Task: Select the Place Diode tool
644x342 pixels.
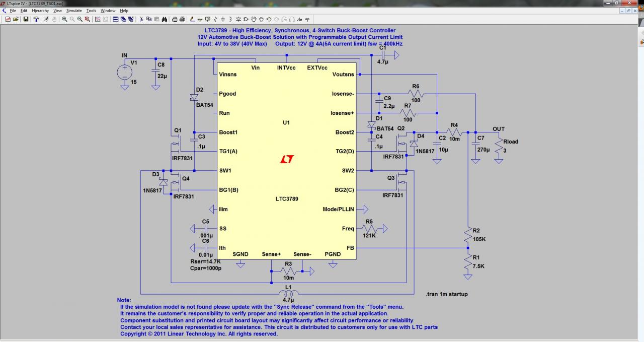Action: coord(238,19)
